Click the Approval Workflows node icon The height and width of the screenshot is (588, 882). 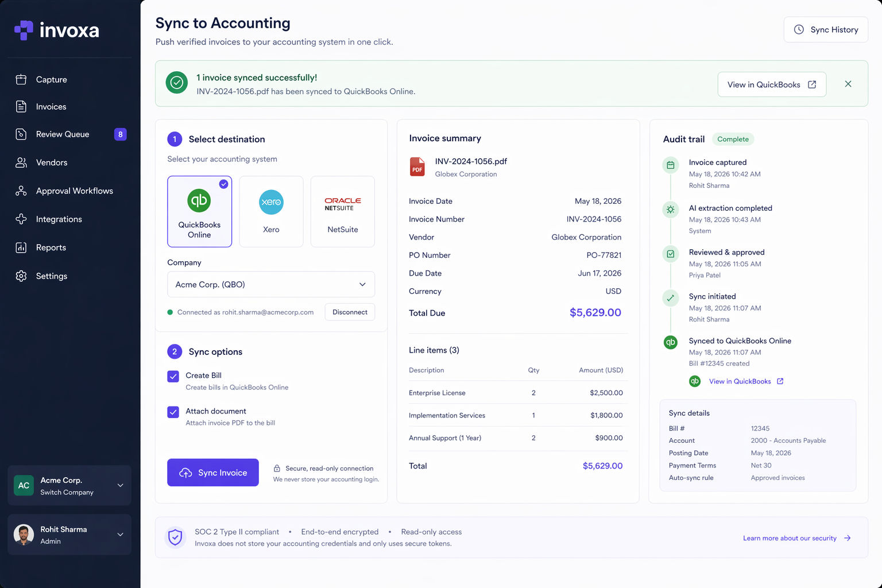(x=21, y=191)
